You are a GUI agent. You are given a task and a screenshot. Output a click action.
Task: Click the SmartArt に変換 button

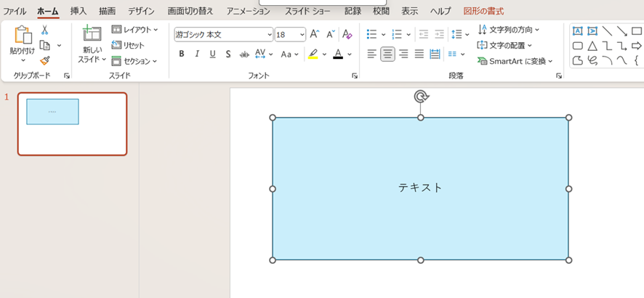pyautogui.click(x=515, y=61)
